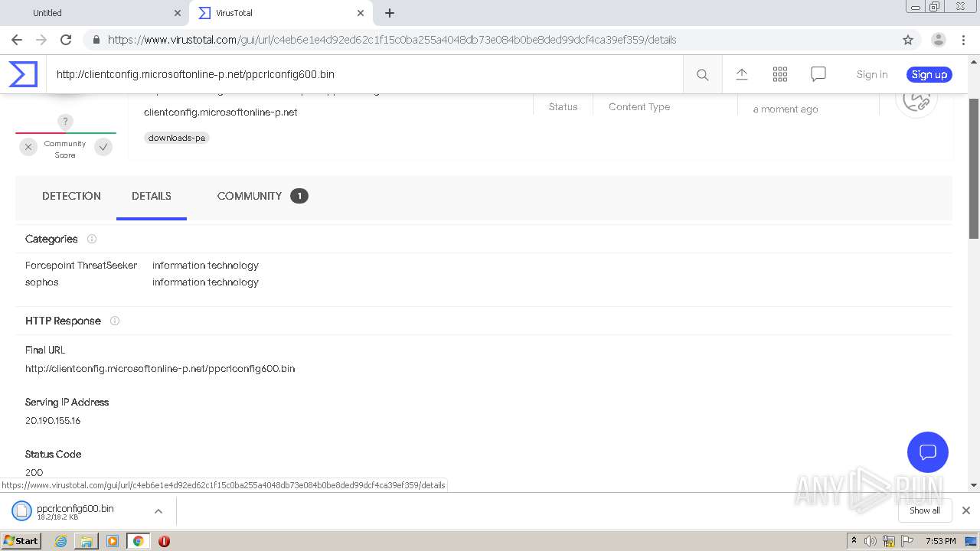Open Internet Explorer from taskbar
Image resolution: width=980 pixels, height=551 pixels.
coord(60,541)
